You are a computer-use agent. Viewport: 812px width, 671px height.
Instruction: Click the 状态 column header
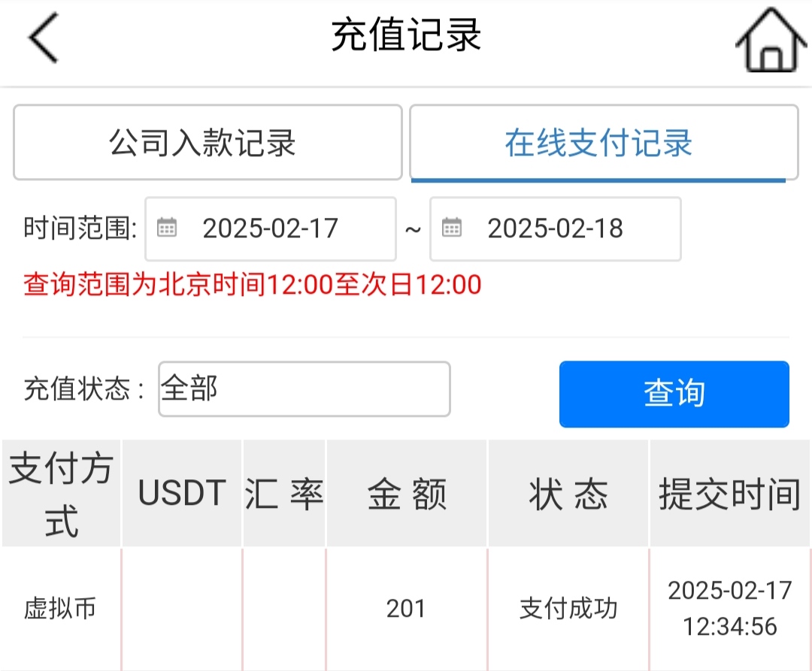click(568, 494)
